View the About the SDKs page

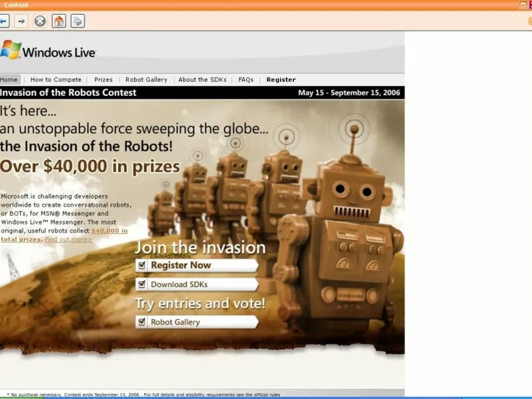point(203,79)
